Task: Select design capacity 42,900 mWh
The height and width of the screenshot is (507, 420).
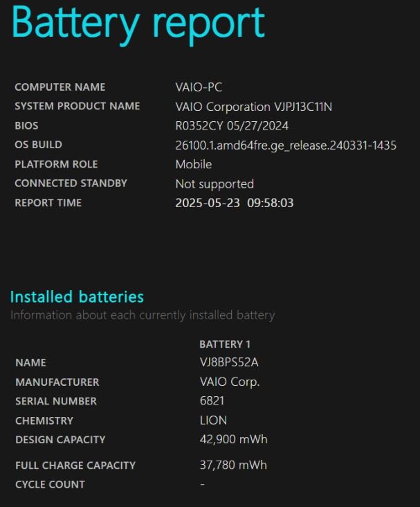Action: (234, 439)
